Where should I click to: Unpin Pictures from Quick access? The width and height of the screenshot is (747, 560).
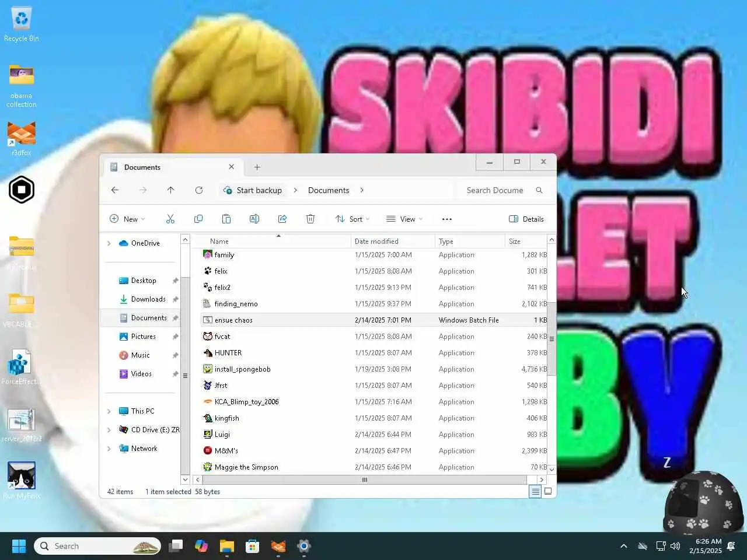pos(175,337)
